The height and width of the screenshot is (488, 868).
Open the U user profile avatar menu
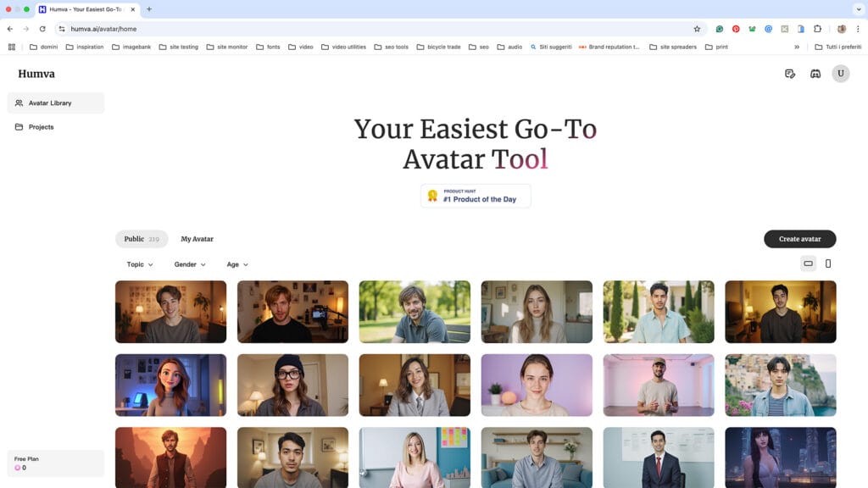pos(841,74)
